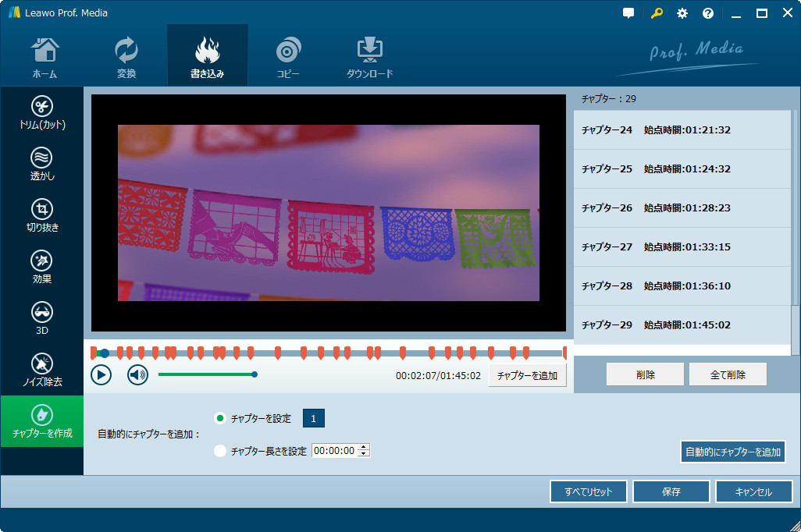The image size is (801, 532).
Task: Decrease chapter length with down stepper arrow
Action: tap(364, 454)
